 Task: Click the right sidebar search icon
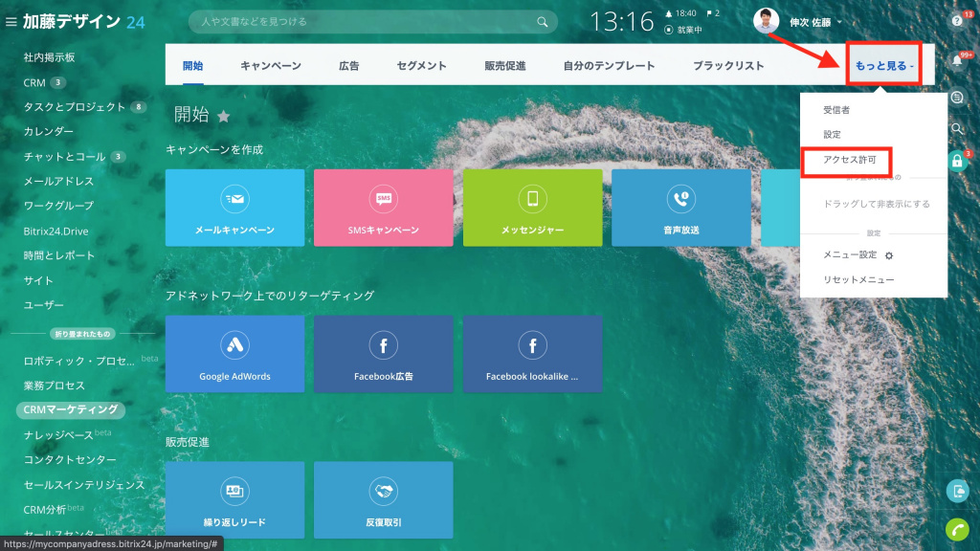click(x=957, y=129)
